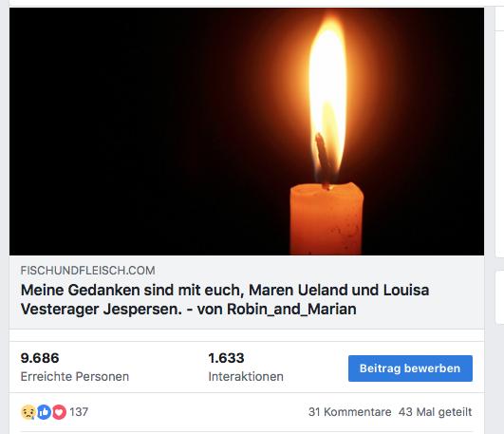This screenshot has height=434, width=504.
Task: Open the article headline about Maren Ueland
Action: click(225, 299)
